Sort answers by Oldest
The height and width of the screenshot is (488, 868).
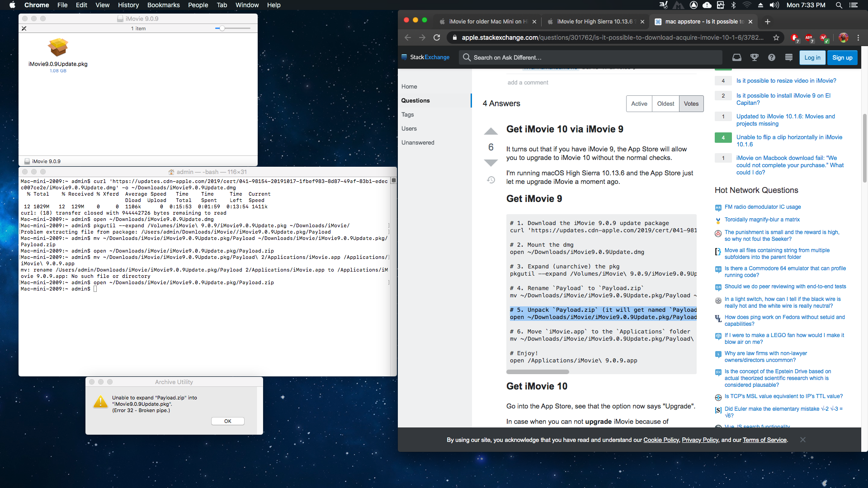coord(665,103)
